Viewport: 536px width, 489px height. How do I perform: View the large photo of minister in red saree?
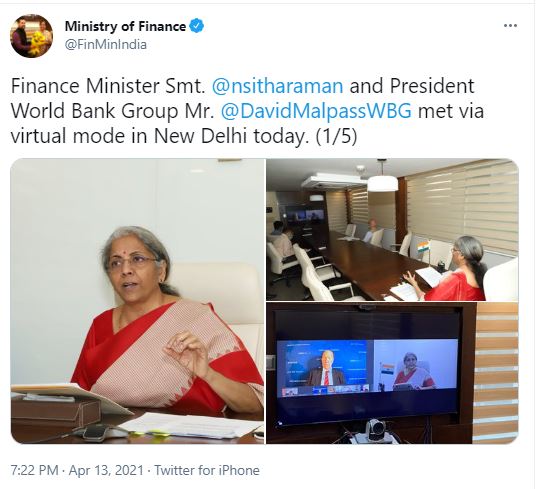(x=137, y=301)
